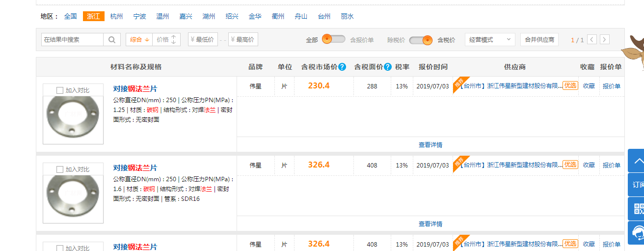Expand 查看详情 under the 230.4 row
This screenshot has width=644, height=251.
click(x=430, y=145)
